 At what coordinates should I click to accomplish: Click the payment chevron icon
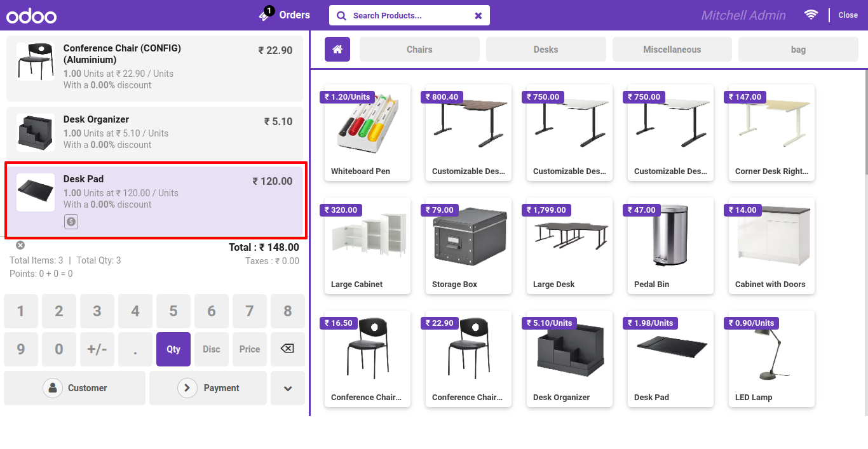pyautogui.click(x=187, y=388)
